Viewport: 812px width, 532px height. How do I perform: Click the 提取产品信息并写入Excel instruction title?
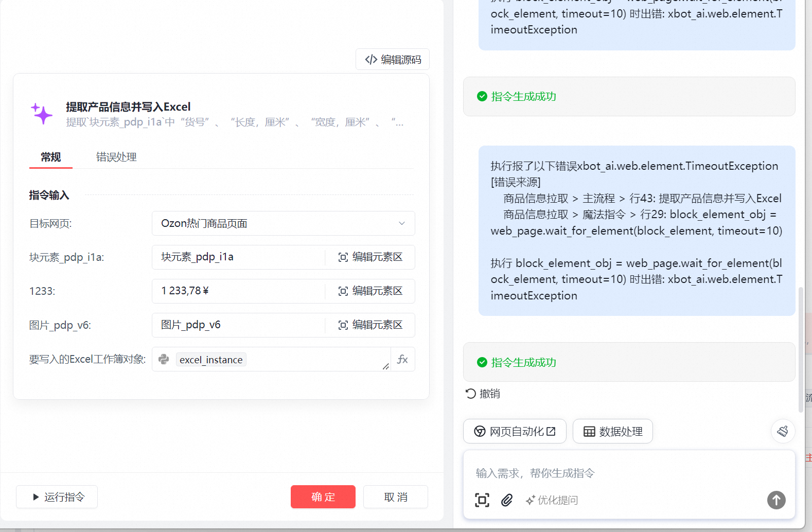point(128,107)
